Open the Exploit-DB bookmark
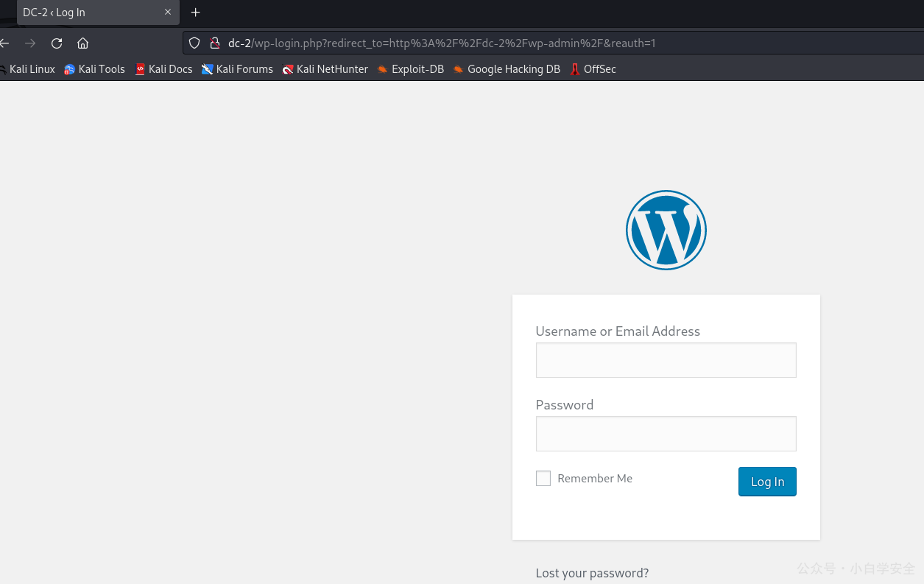 pos(411,69)
